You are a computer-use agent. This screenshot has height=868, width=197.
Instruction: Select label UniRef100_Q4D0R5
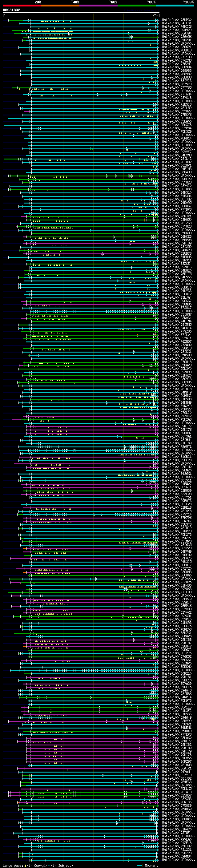click(177, 203)
